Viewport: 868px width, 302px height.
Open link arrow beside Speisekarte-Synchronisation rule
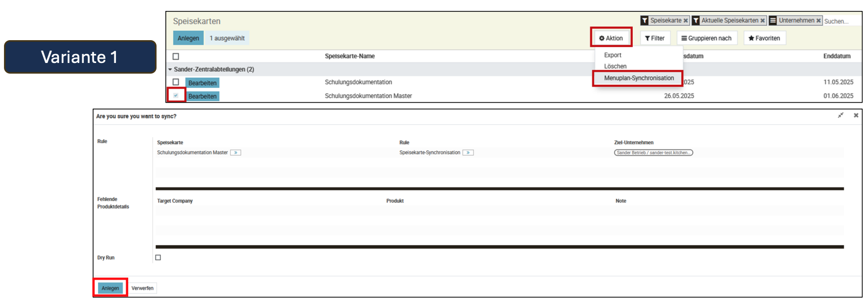pyautogui.click(x=468, y=153)
